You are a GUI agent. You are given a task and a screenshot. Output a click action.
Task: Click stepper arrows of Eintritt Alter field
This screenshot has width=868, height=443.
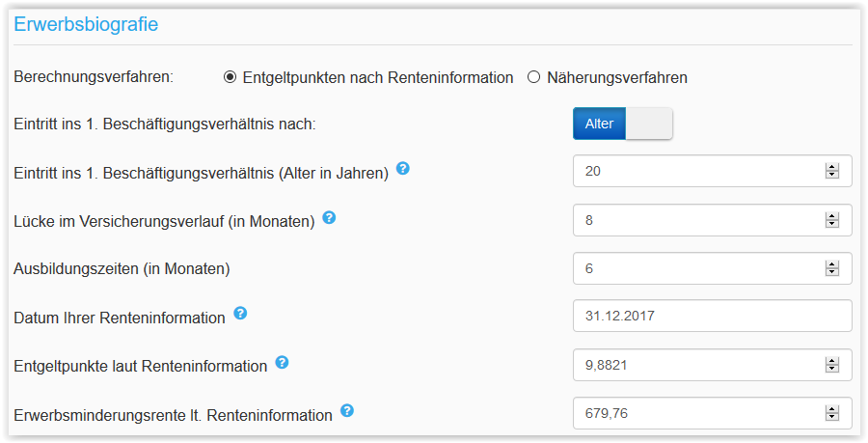click(831, 171)
